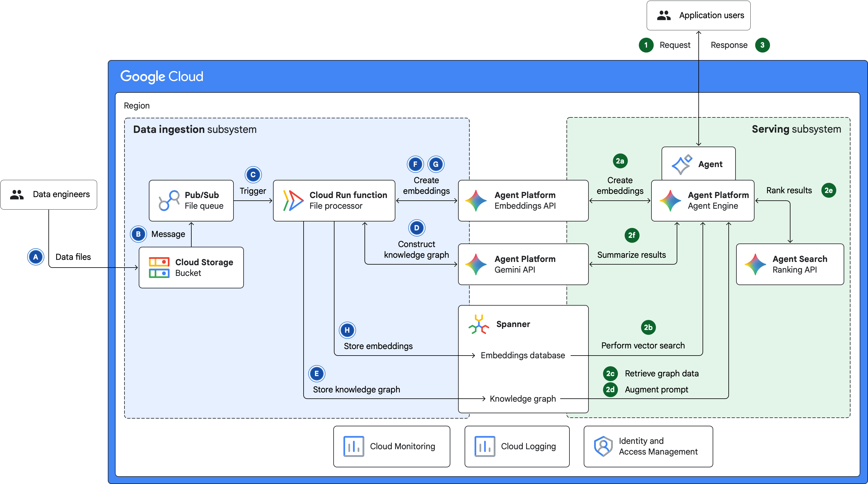Click the 'Summarize results' label
This screenshot has height=484, width=868.
click(632, 255)
